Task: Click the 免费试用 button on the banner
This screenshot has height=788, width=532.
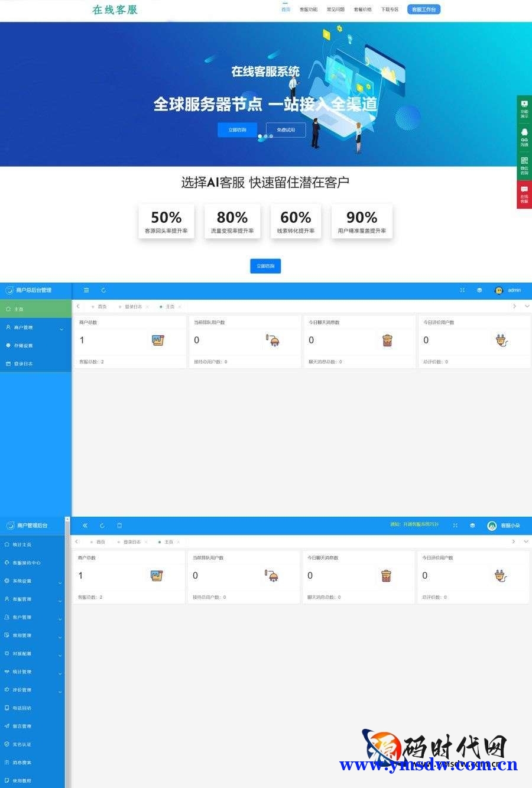Action: [286, 129]
